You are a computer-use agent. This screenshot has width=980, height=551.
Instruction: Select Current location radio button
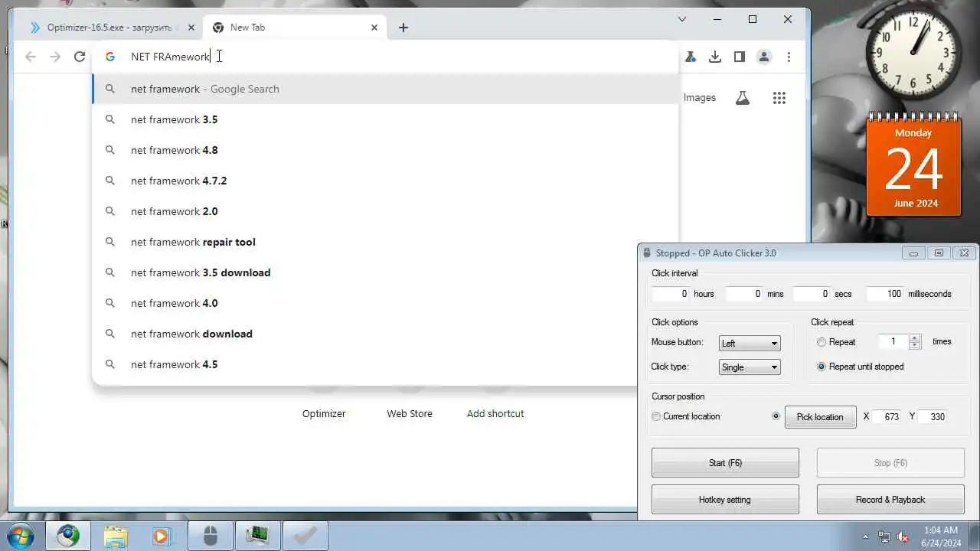pos(656,416)
